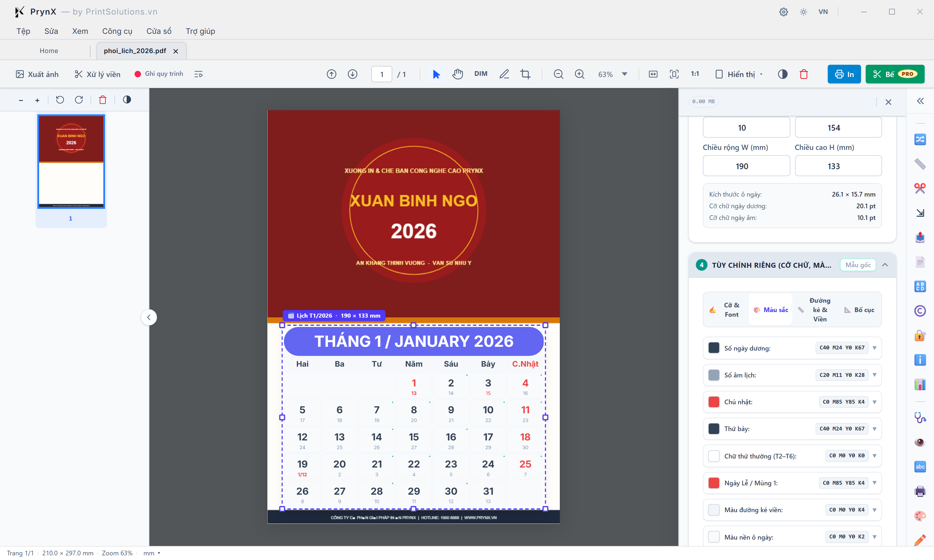Image resolution: width=934 pixels, height=560 pixels.
Task: Toggle contrast icon in thumbnail panel
Action: click(x=127, y=100)
